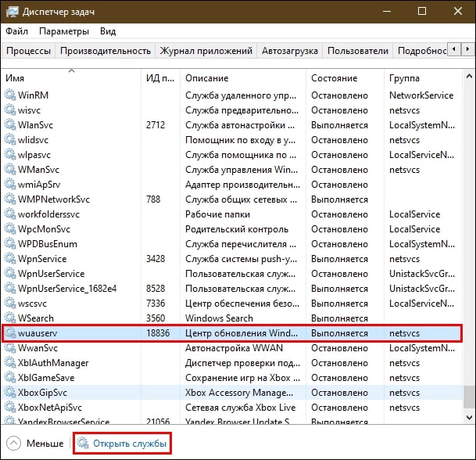Image resolution: width=476 pixels, height=460 pixels.
Task: Click PID 2712 of WlanSvc
Action: click(156, 125)
